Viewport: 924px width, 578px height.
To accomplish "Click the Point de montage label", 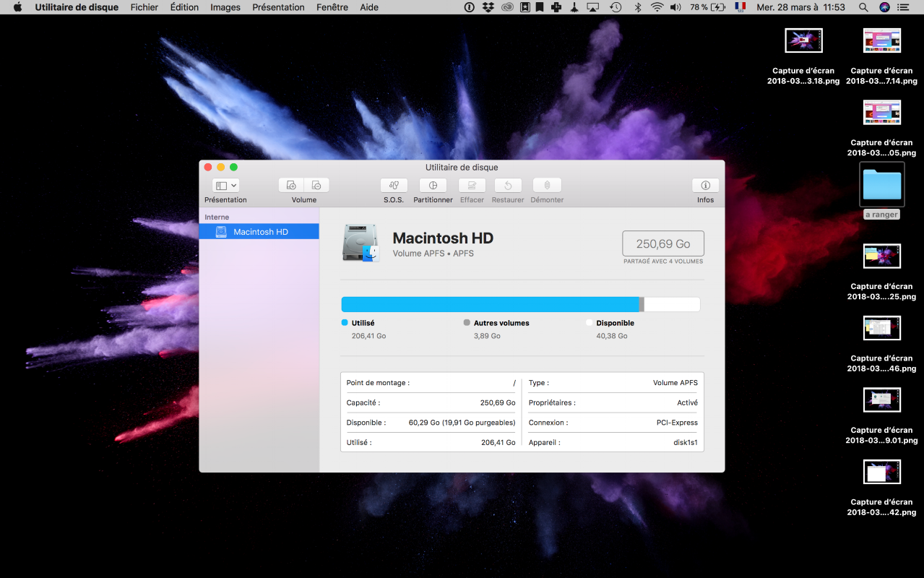I will pyautogui.click(x=378, y=383).
